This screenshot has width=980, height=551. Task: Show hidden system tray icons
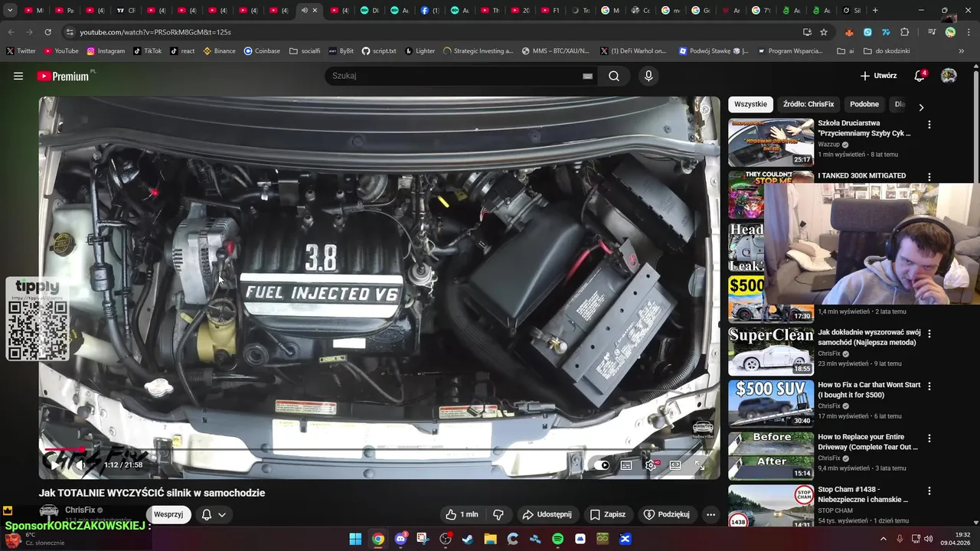coord(883,539)
